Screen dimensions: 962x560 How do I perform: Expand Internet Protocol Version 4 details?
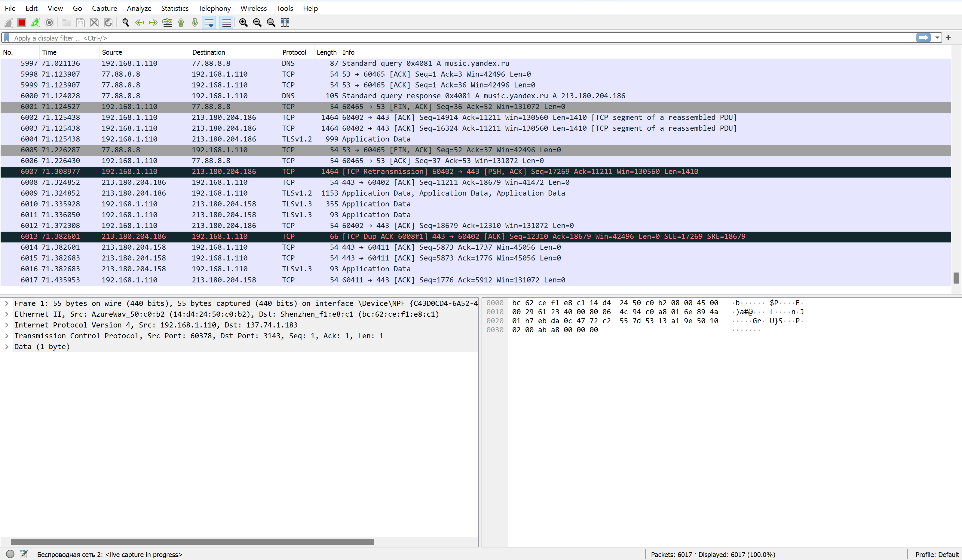click(7, 325)
